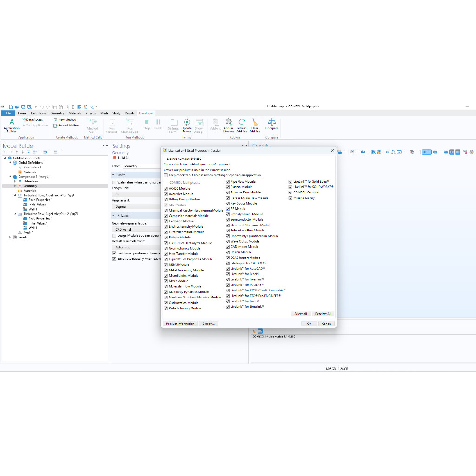Collapse the Global Definitions node
Image resolution: width=476 pixels, height=476 pixels.
[10, 162]
